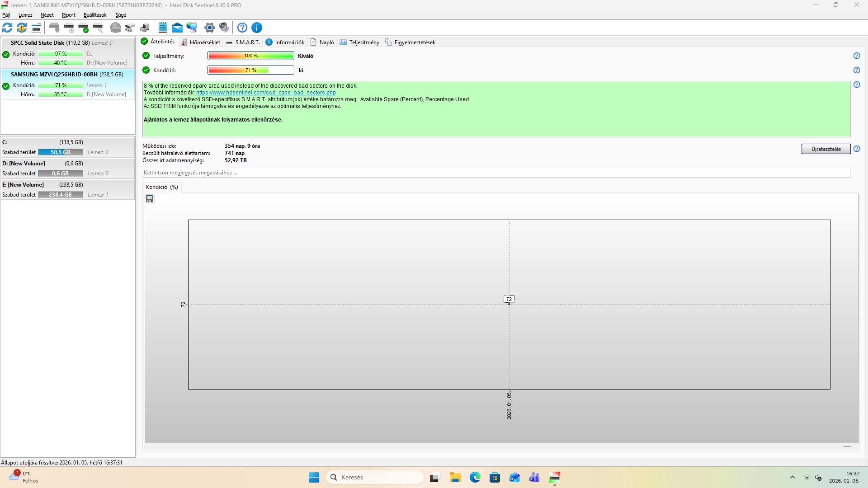Click the disk with magnifier toolbar icon
Viewport: 868px width, 488px height.
[x=98, y=28]
